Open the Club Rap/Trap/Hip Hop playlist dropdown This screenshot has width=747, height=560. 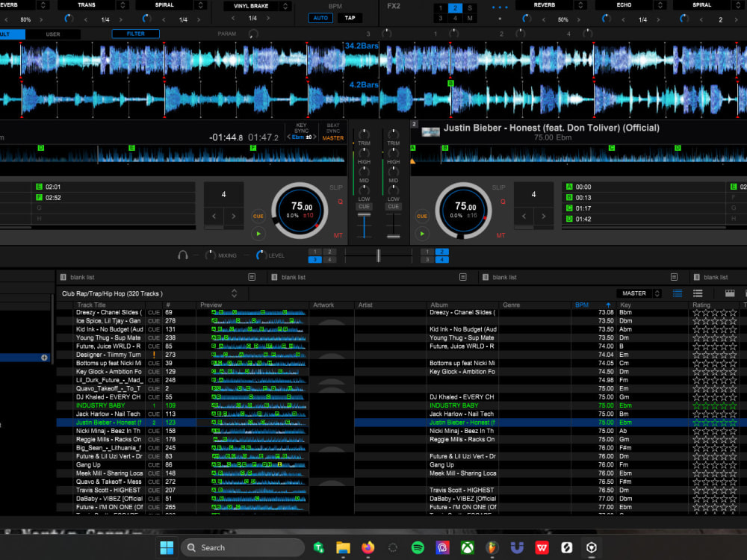[234, 293]
